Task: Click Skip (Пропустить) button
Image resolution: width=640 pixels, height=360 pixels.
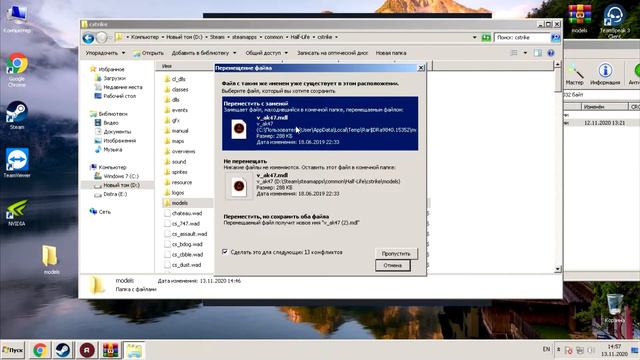Action: tap(396, 253)
